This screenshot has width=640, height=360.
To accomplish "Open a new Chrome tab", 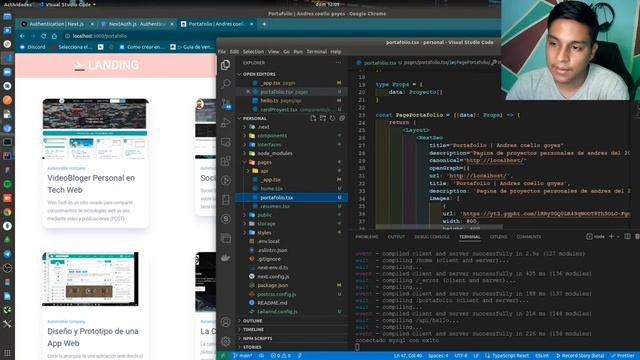I will pyautogui.click(x=264, y=24).
